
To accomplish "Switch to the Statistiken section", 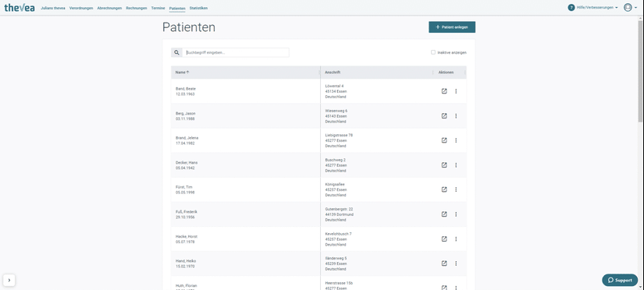I will (198, 9).
